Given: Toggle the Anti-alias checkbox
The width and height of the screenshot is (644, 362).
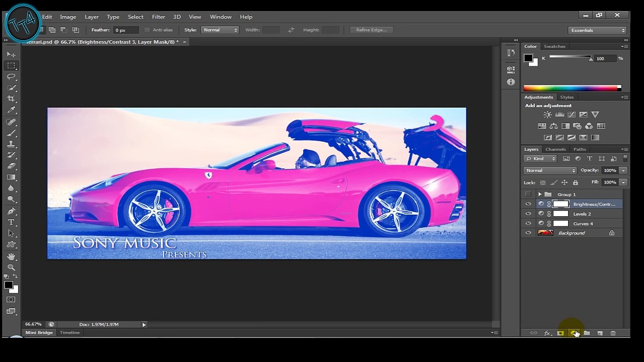Looking at the screenshot, I should pyautogui.click(x=147, y=30).
